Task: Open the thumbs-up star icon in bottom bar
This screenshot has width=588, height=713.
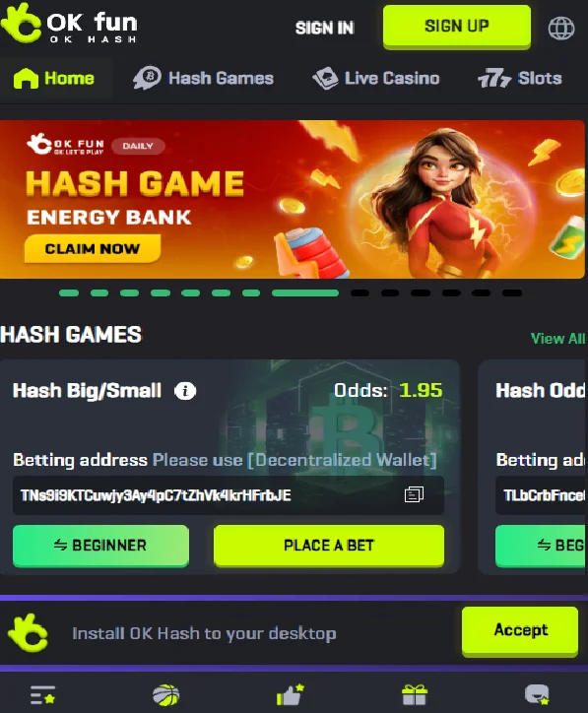Action: pos(291,694)
